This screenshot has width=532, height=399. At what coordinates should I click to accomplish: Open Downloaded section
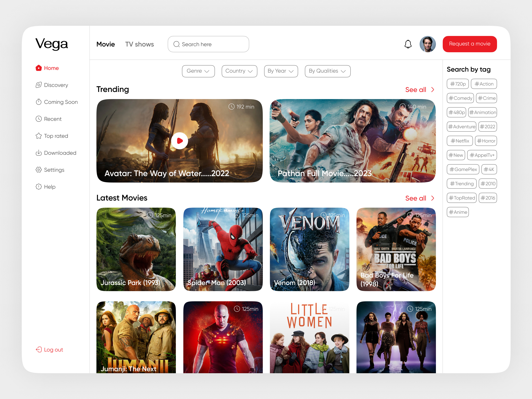pyautogui.click(x=56, y=153)
